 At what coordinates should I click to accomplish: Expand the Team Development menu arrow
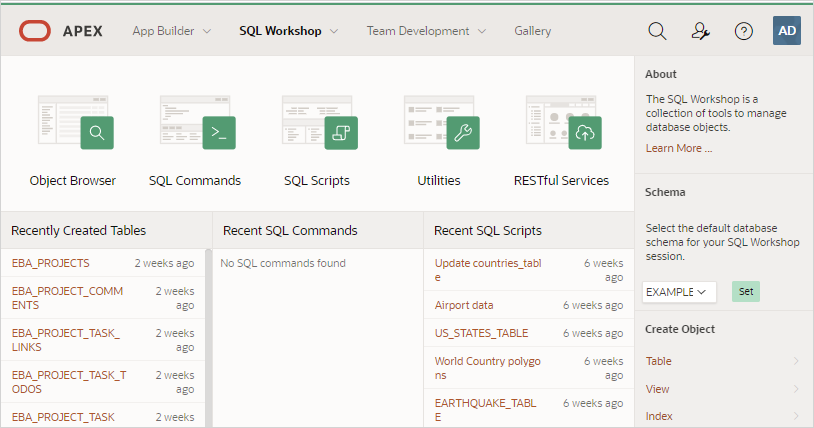click(x=482, y=31)
